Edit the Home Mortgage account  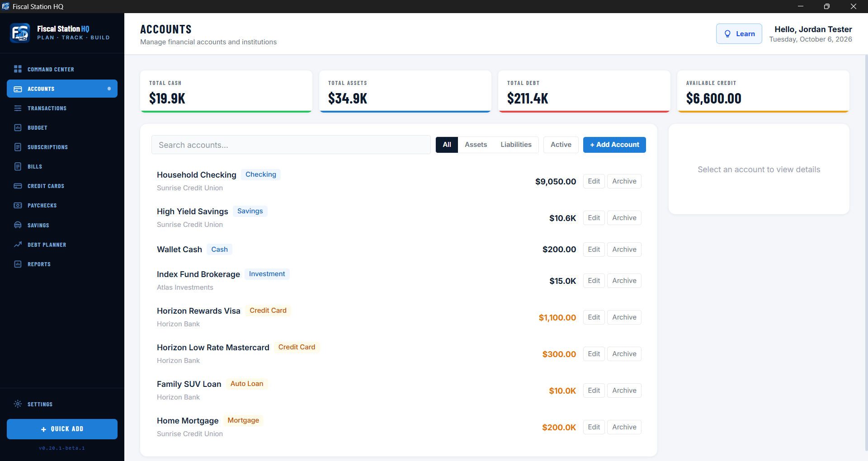coord(594,427)
